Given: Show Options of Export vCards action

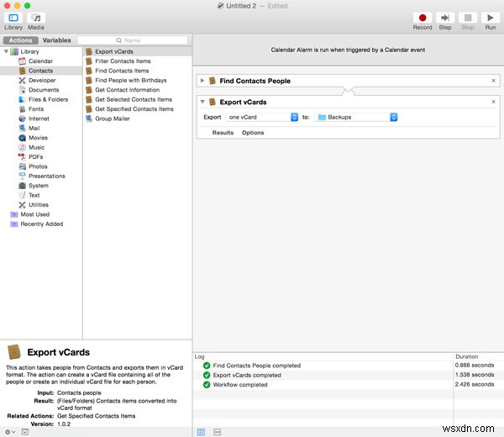Looking at the screenshot, I should tap(253, 133).
